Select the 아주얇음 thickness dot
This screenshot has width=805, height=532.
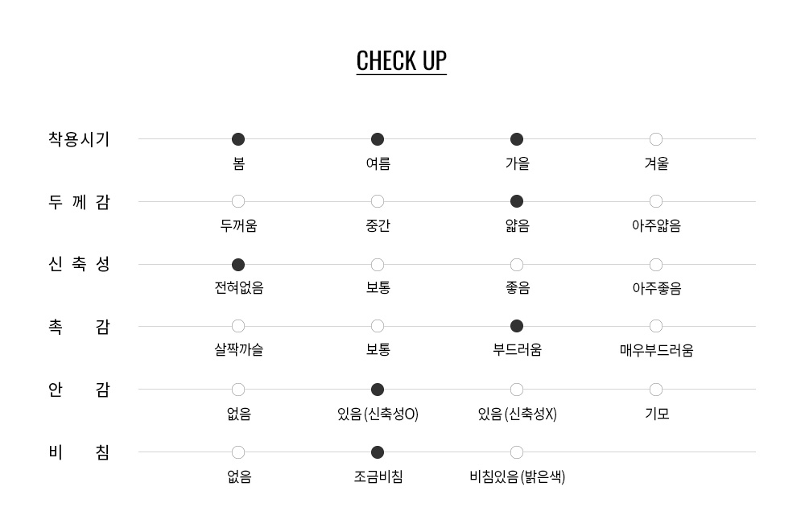[655, 201]
